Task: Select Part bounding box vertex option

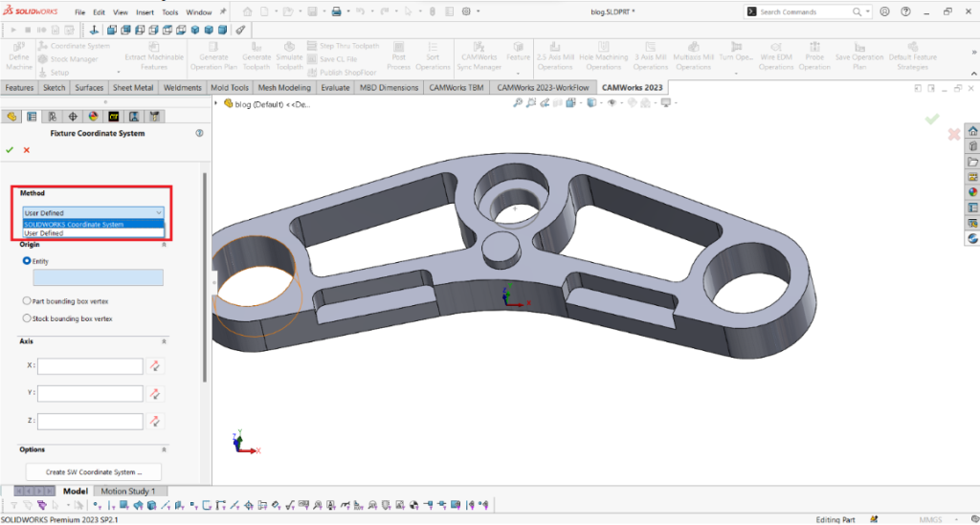Action: point(27,300)
